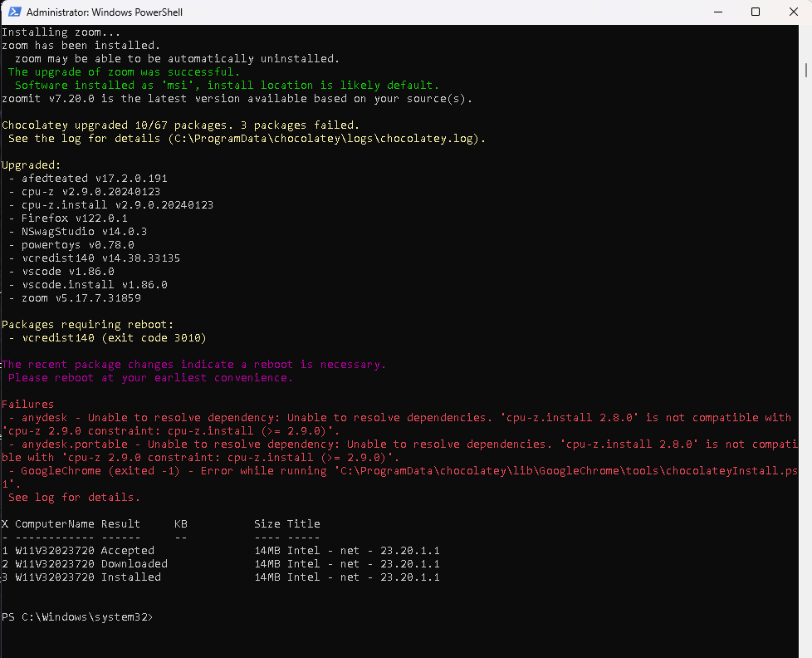The width and height of the screenshot is (812, 658).
Task: Maximize the PowerShell window
Action: [x=756, y=12]
